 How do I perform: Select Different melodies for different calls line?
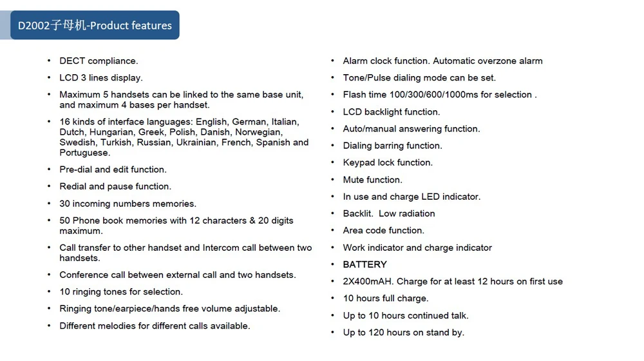coord(155,326)
